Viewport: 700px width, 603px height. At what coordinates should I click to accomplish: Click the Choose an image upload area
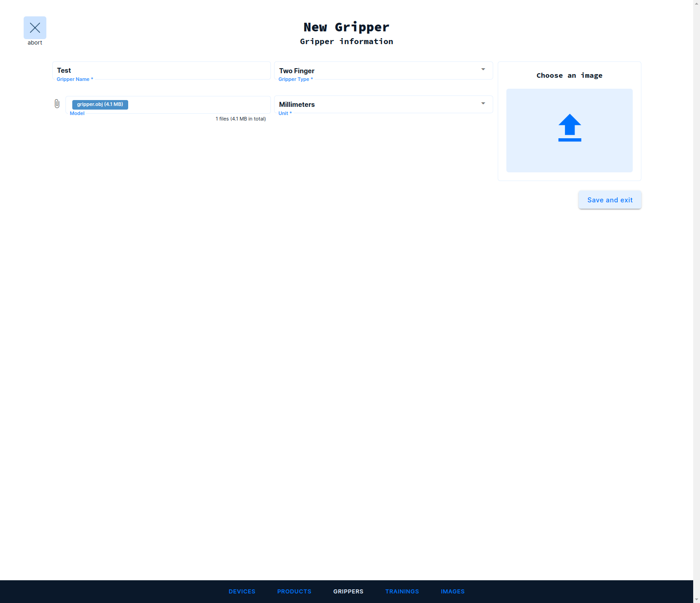tap(569, 131)
